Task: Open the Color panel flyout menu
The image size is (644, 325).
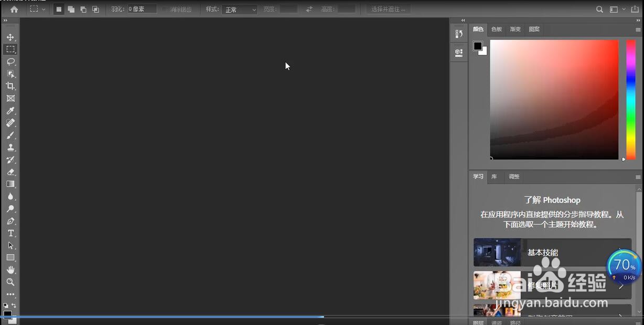Action: tap(638, 29)
